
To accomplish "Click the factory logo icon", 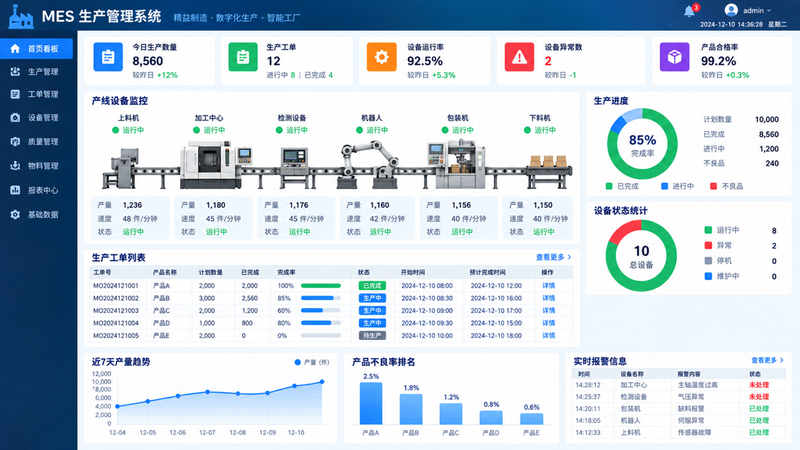I will 21,17.
